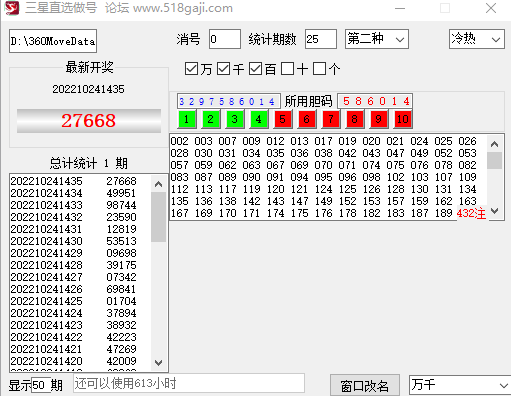Toggle the 千 checkbox
The image size is (511, 396).
point(223,69)
